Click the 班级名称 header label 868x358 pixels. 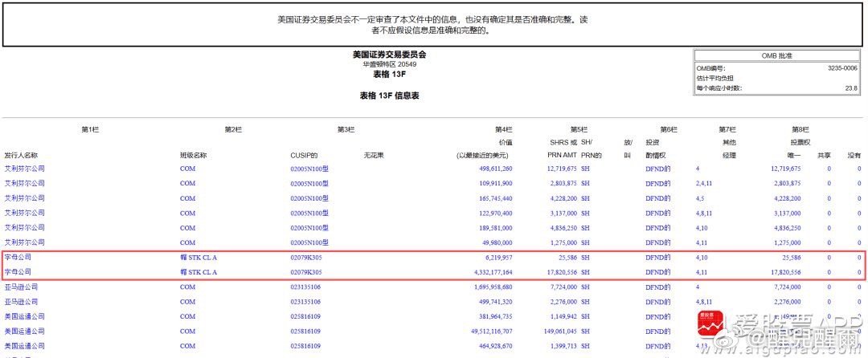193,156
